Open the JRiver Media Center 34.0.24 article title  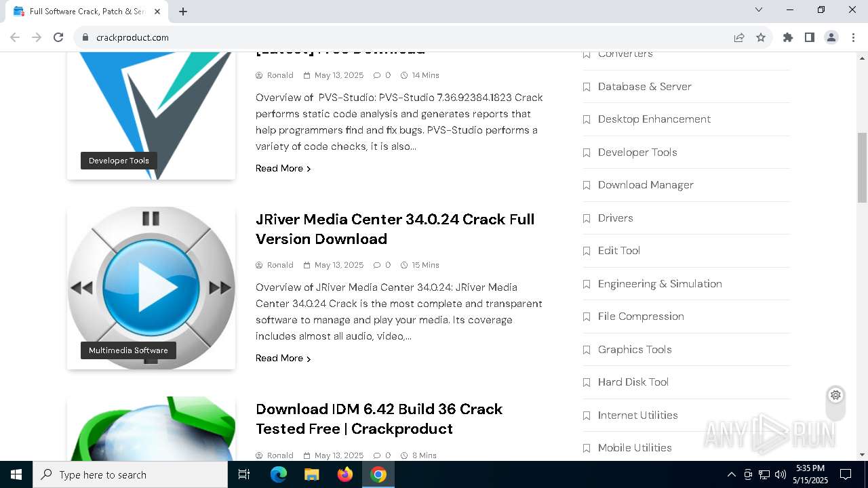click(395, 229)
